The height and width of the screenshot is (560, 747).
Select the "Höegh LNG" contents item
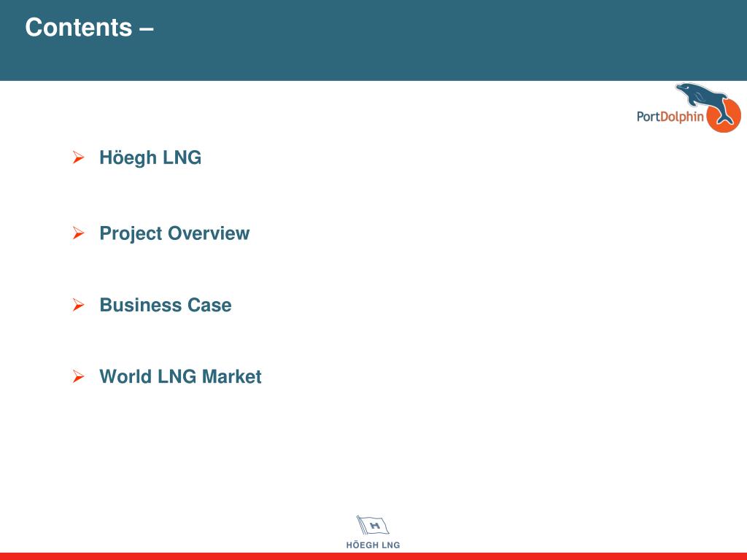pos(150,157)
